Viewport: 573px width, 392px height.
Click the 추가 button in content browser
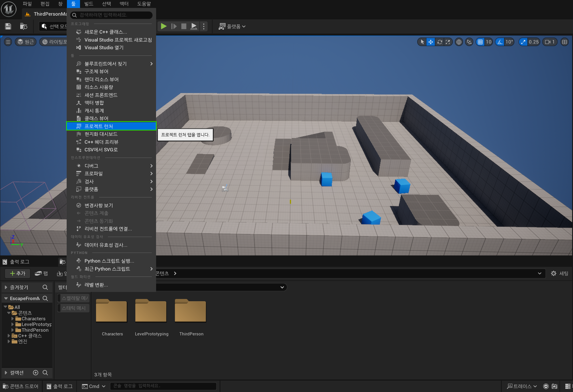(17, 273)
